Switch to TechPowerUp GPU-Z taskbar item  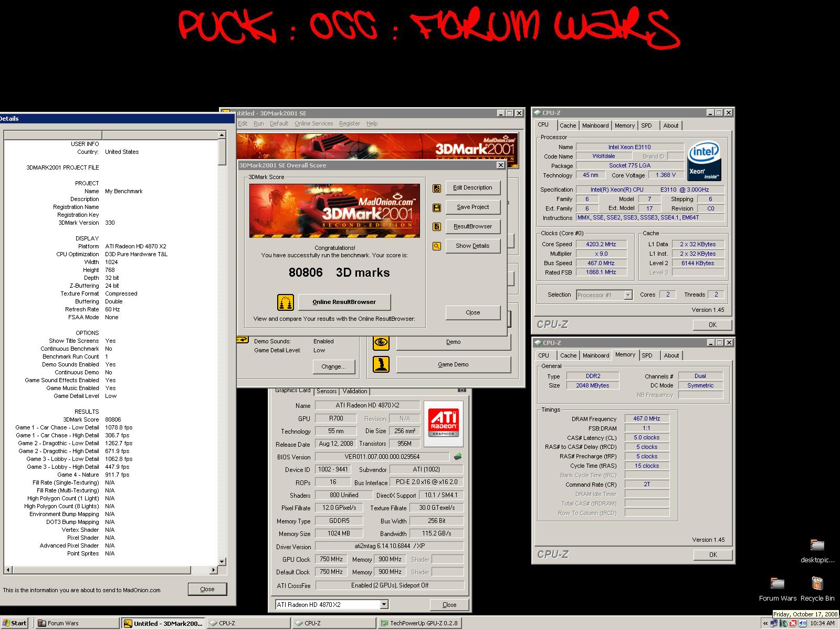click(419, 623)
